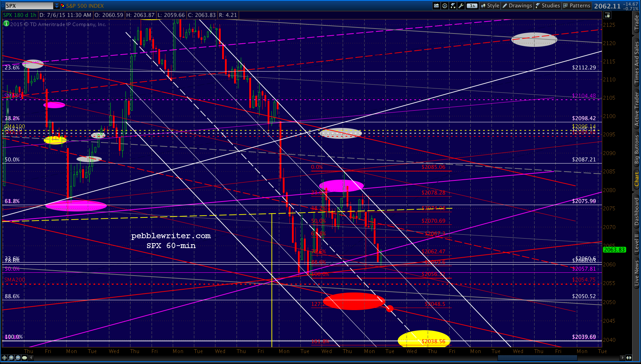This screenshot has width=641, height=364.
Task: Click the SMA100 label
Action: [14, 126]
